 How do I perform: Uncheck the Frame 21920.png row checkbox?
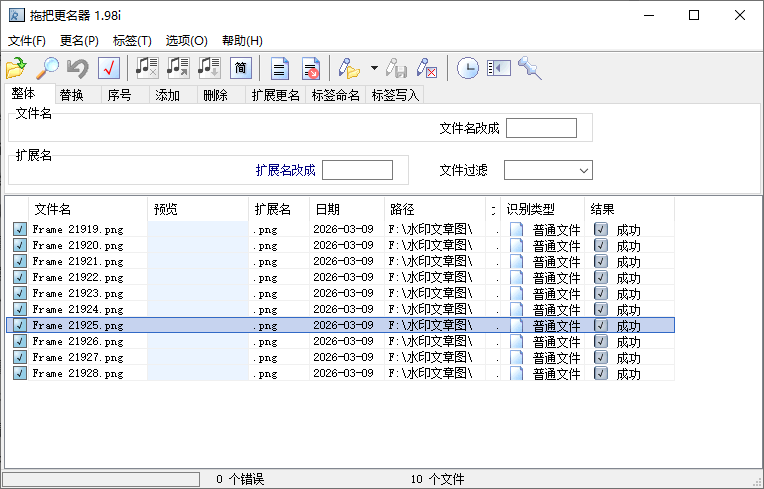coord(19,245)
